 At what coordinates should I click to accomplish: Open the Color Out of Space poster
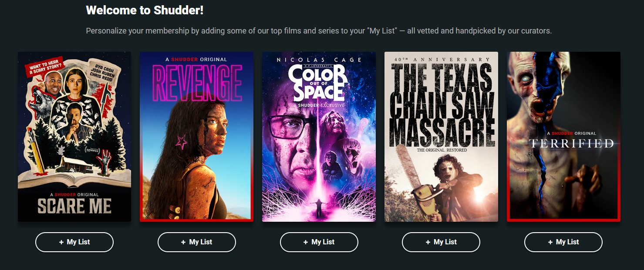(319, 137)
